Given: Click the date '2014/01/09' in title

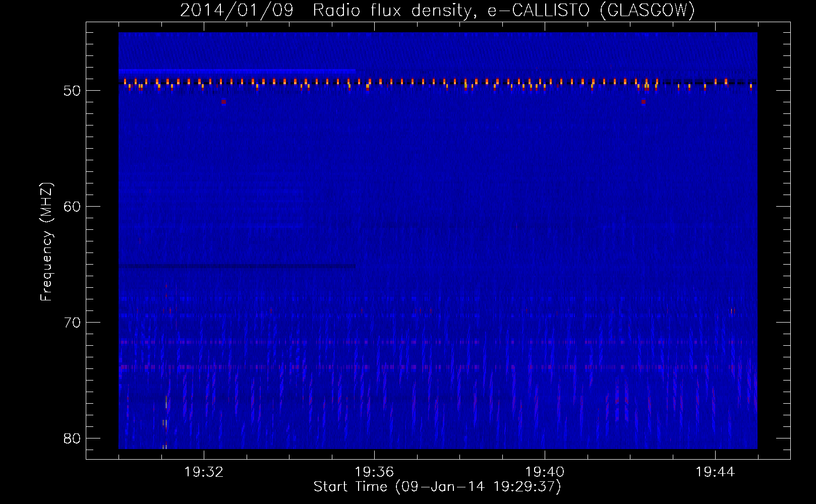Looking at the screenshot, I should [237, 10].
